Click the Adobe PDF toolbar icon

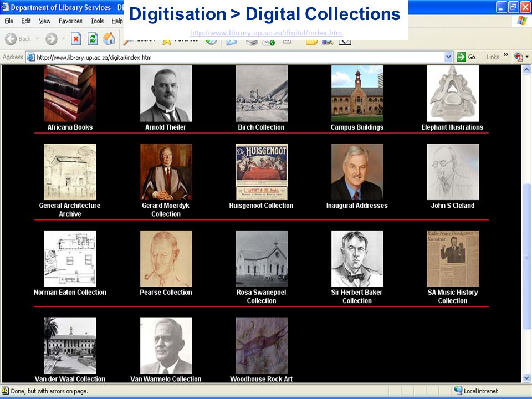click(519, 57)
